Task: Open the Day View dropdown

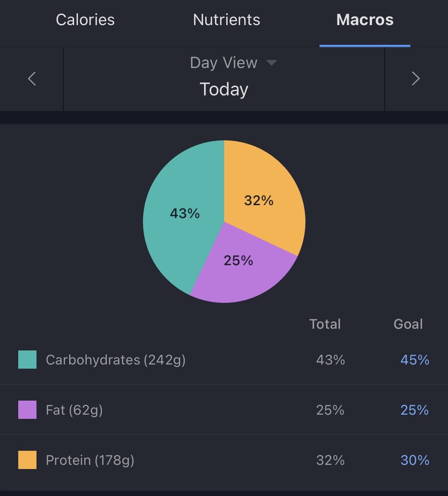Action: 234,63
